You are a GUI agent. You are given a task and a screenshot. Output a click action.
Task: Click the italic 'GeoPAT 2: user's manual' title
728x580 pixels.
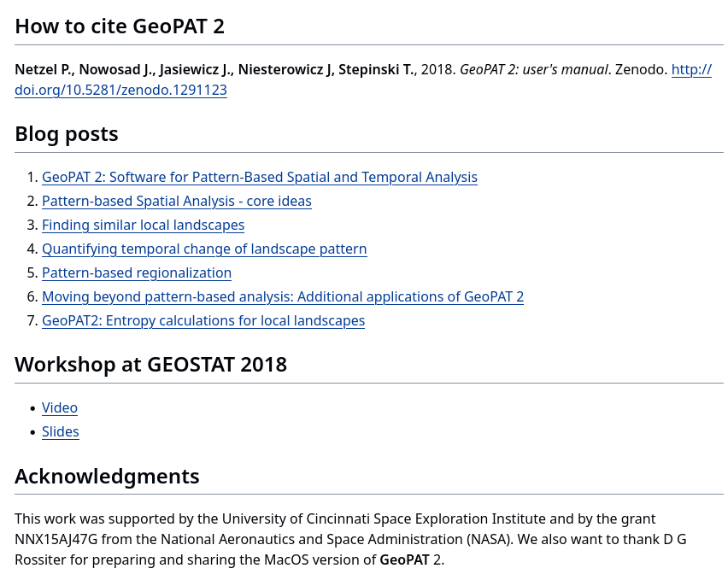point(533,69)
